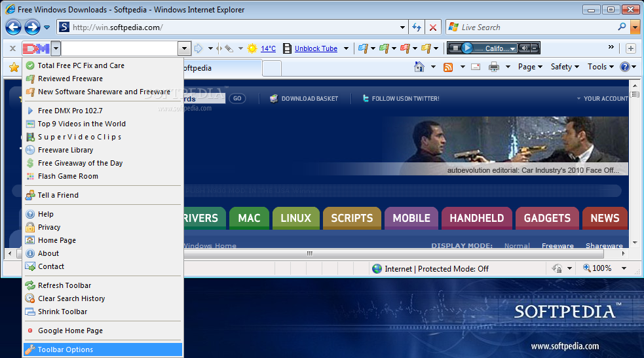Play the radio station
This screenshot has height=358, width=644.
click(466, 48)
